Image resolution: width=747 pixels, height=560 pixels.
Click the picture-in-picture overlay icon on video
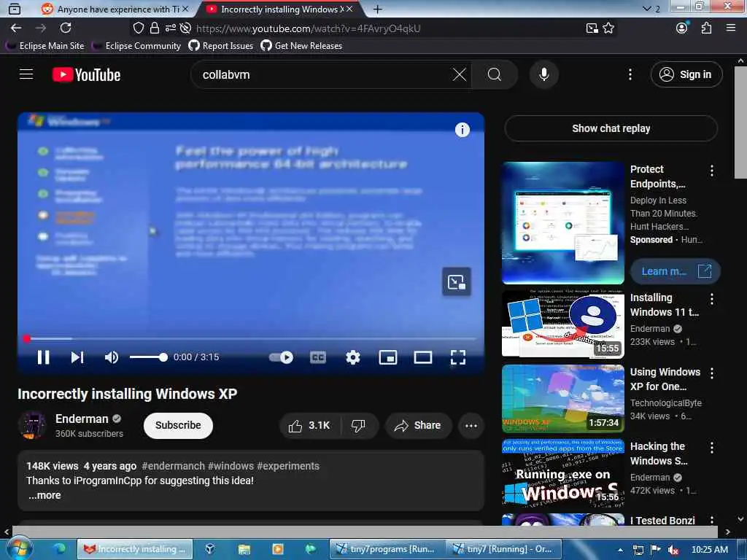[457, 282]
